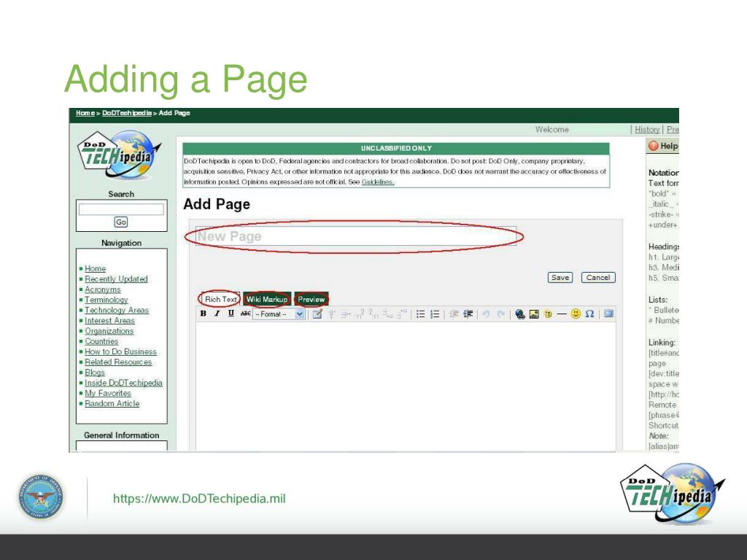Click the outdent icon
The image size is (747, 560).
pyautogui.click(x=454, y=314)
